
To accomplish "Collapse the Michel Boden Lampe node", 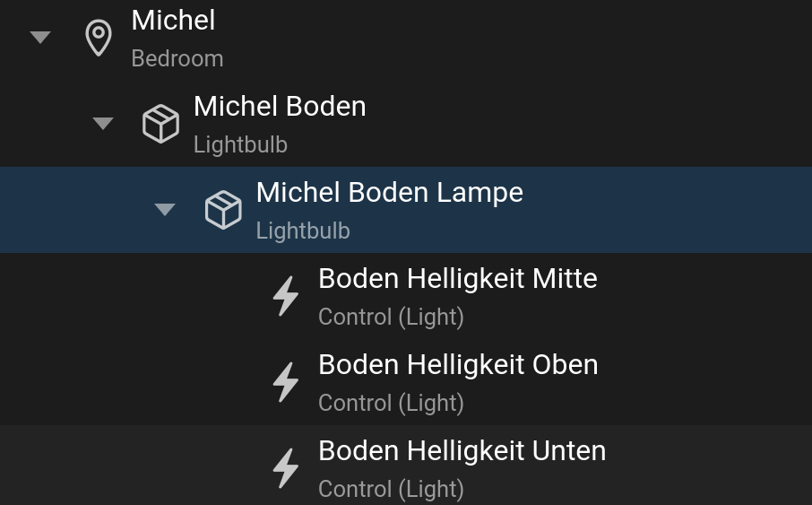I will [x=165, y=209].
